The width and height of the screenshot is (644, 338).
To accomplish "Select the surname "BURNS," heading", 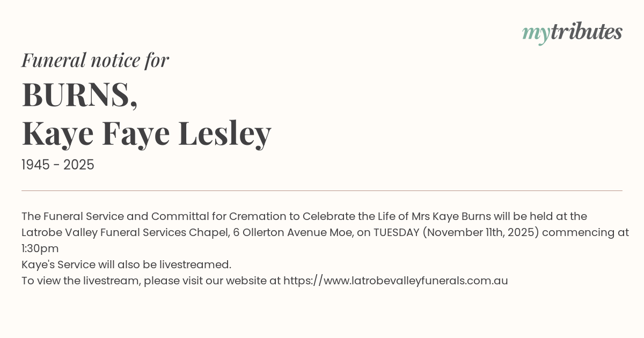I will click(x=79, y=95).
